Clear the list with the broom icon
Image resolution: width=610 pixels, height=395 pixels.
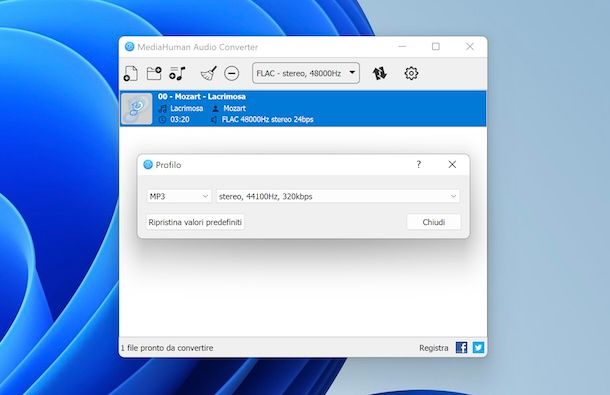pos(209,73)
